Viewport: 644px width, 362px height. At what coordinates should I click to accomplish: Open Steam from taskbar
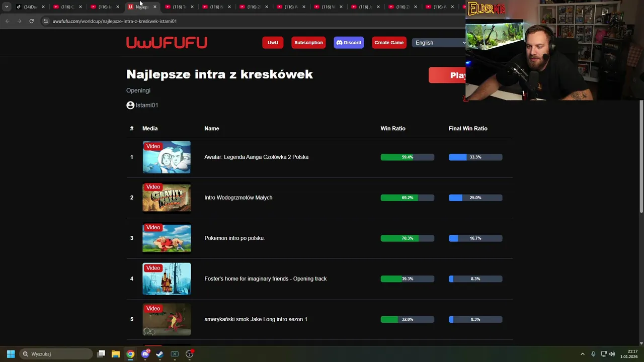[159, 354]
